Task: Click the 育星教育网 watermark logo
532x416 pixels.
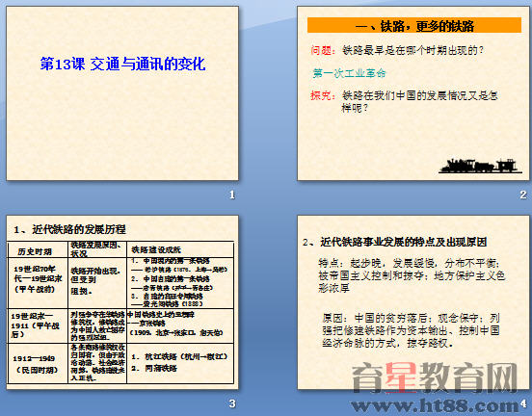Action: (435, 377)
